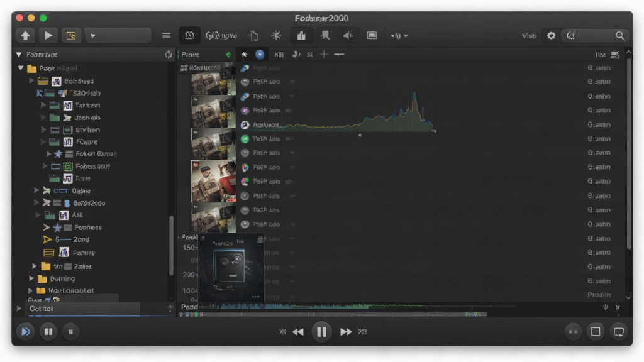This screenshot has height=362, width=644.
Task: Collapse the Peot root folder
Action: (21, 68)
